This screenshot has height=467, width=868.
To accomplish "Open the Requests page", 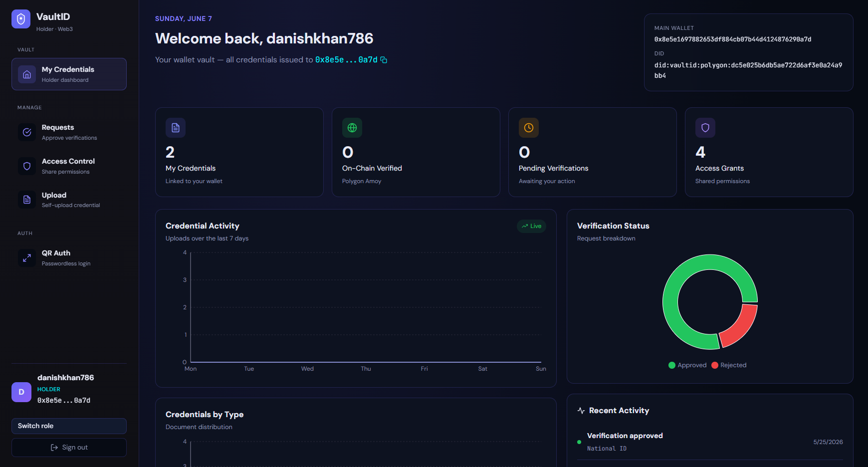I will pos(69,132).
